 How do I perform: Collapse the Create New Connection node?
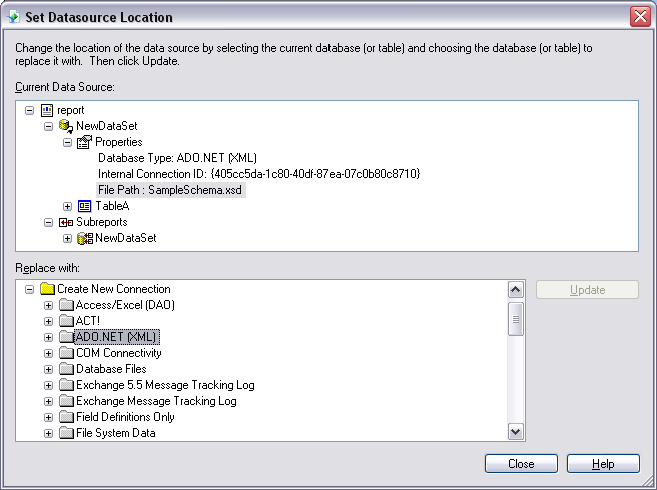(x=29, y=289)
